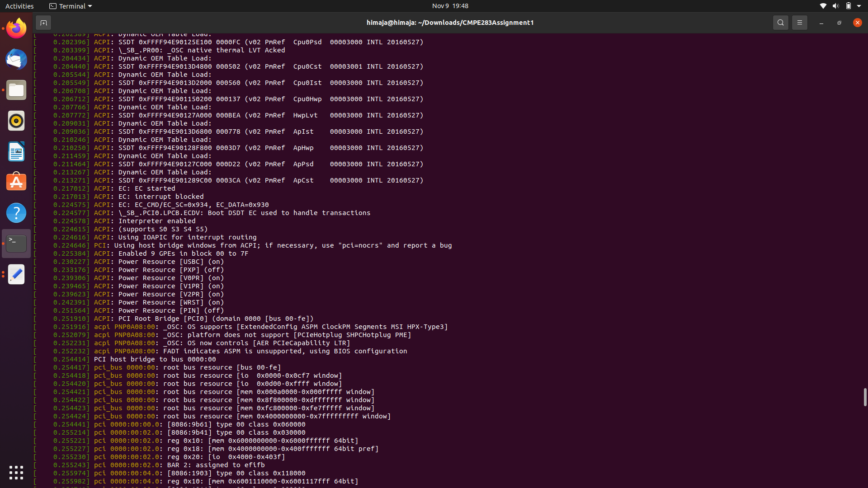Image resolution: width=868 pixels, height=488 pixels.
Task: Click 'PCI Root Bridge [PCI0]' line
Action: coord(216,319)
